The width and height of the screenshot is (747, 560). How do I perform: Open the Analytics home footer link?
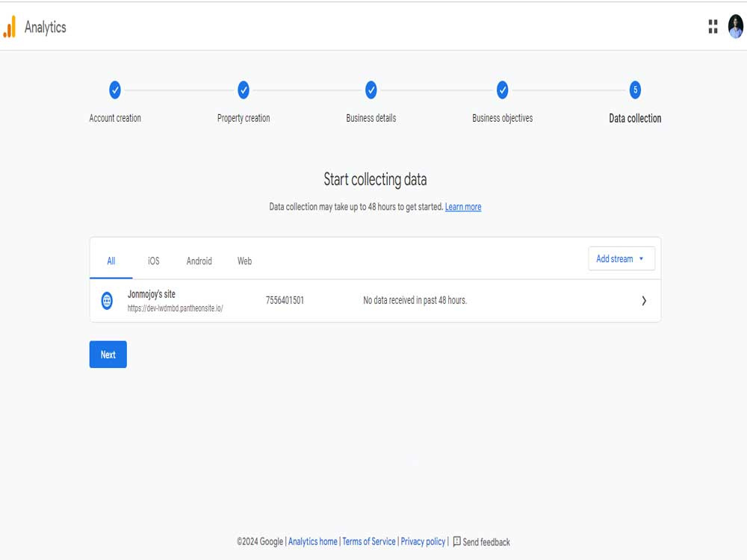pos(312,541)
